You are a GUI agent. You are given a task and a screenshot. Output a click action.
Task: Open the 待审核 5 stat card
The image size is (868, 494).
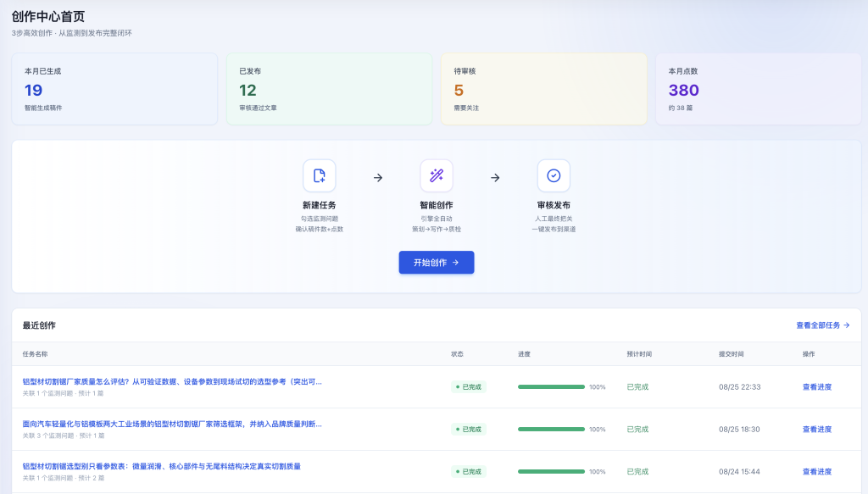(x=543, y=89)
